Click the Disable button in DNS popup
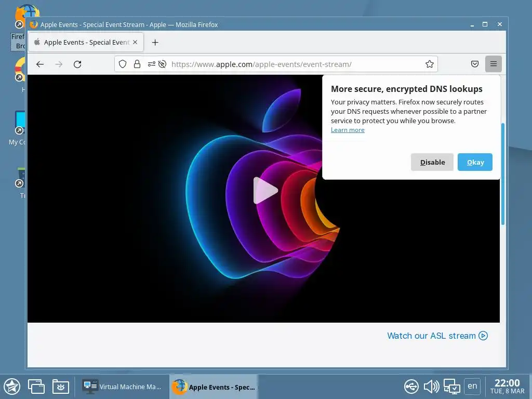This screenshot has height=399, width=532. tap(432, 162)
